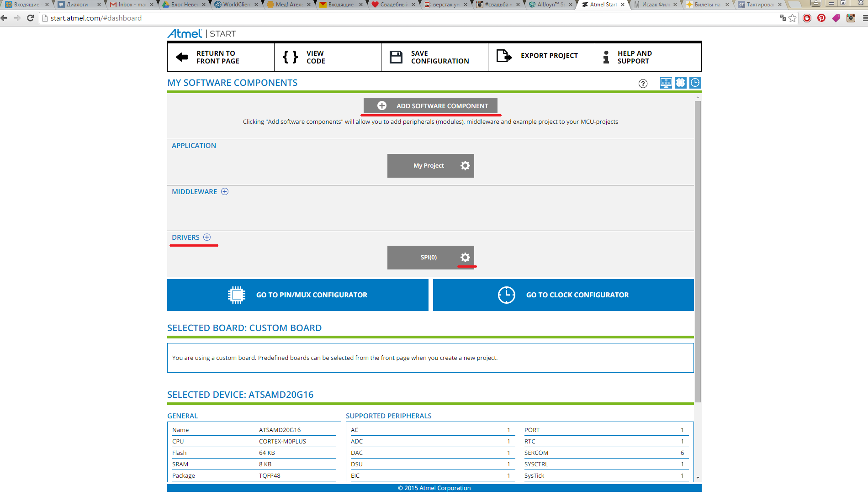The image size is (868, 496).
Task: Click the ATSAMD20G16 device name value
Action: tap(280, 430)
